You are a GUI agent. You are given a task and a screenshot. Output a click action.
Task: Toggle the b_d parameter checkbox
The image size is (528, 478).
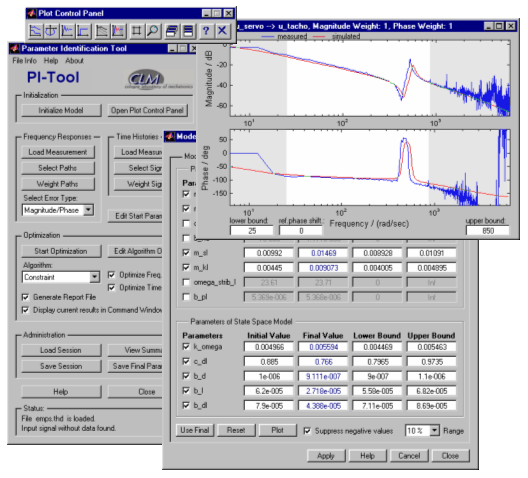click(x=186, y=376)
